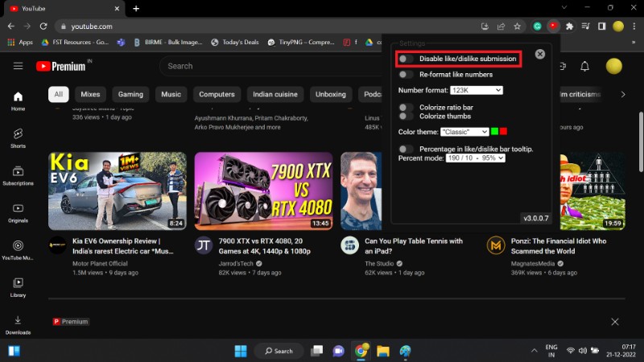Image resolution: width=644 pixels, height=362 pixels.
Task: Open Shorts in YouTube sidebar
Action: click(x=18, y=137)
